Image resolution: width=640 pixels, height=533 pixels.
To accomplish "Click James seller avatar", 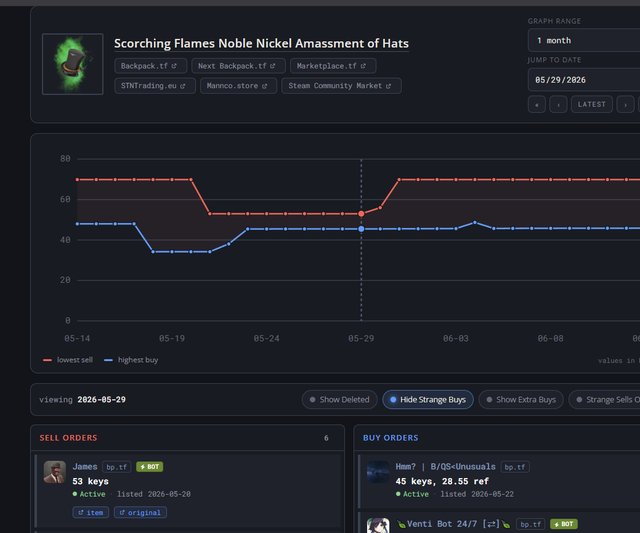I will [55, 472].
